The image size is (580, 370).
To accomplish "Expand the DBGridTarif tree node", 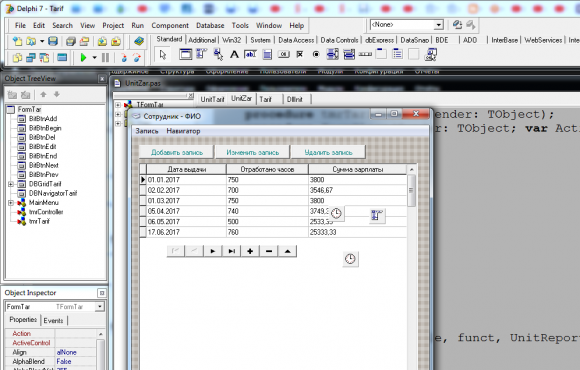I will (11, 184).
